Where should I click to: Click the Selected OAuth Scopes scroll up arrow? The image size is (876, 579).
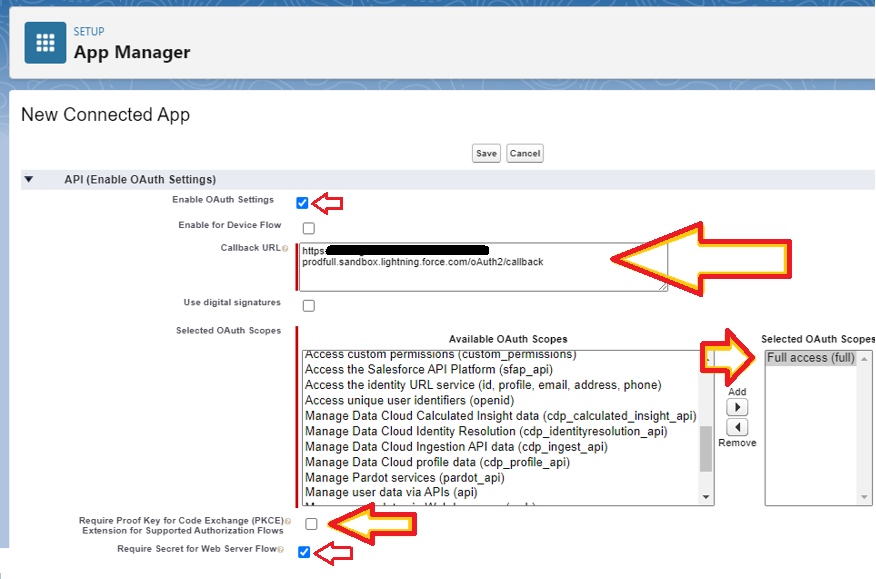tap(865, 357)
